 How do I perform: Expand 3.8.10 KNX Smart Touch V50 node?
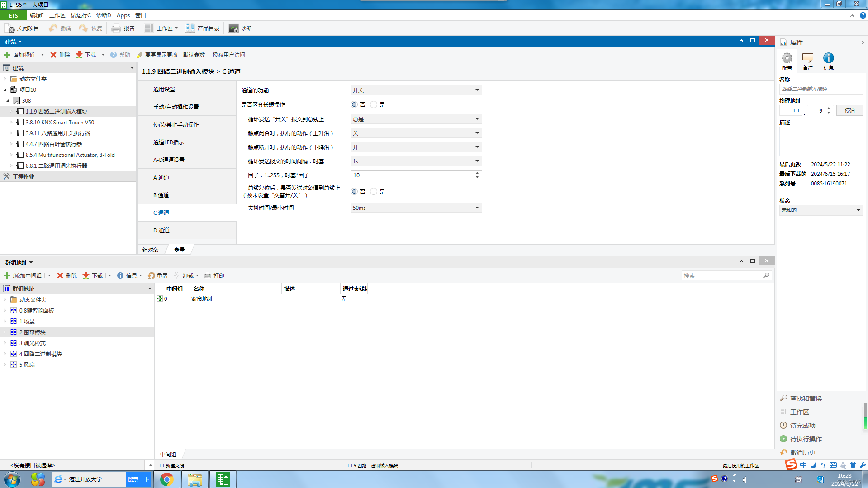tap(11, 122)
